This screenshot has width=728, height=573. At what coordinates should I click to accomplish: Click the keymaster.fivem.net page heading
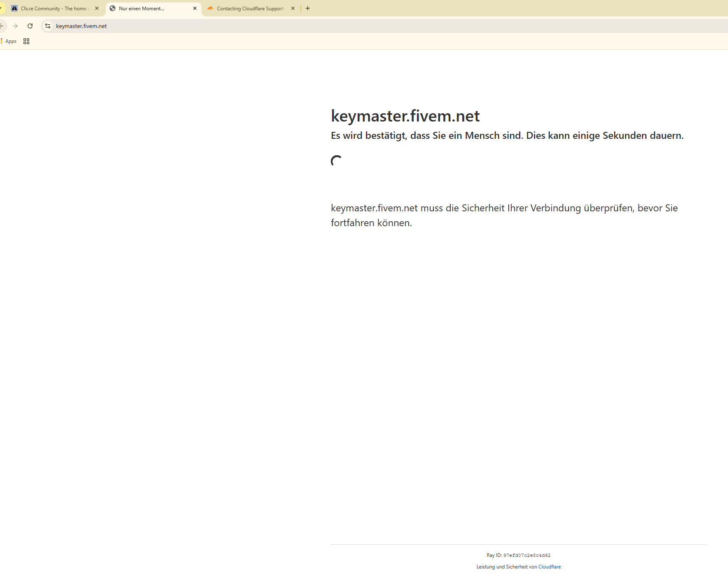click(x=405, y=116)
